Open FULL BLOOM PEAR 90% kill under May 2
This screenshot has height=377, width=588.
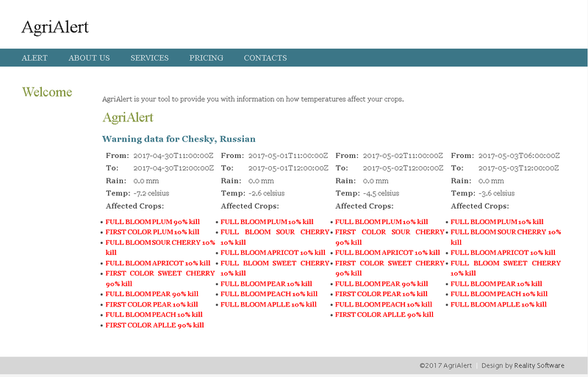(x=381, y=284)
